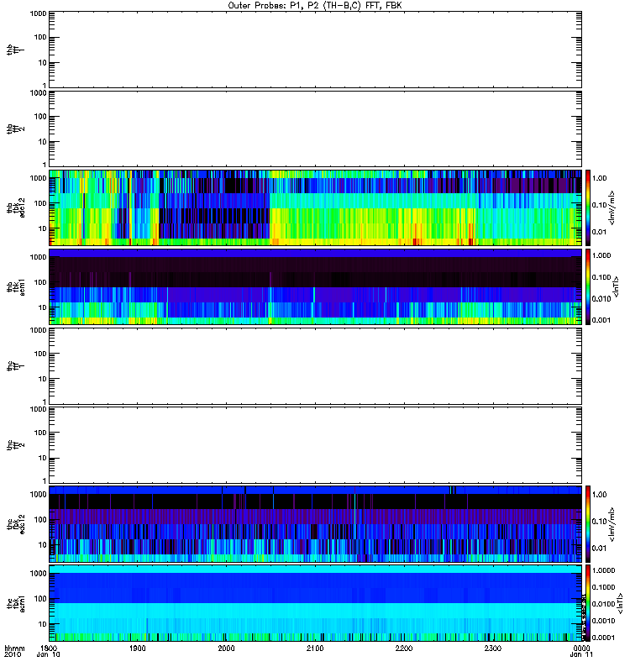Click the thb fbk scm1 color bar
630x672 pixels.
[588, 286]
